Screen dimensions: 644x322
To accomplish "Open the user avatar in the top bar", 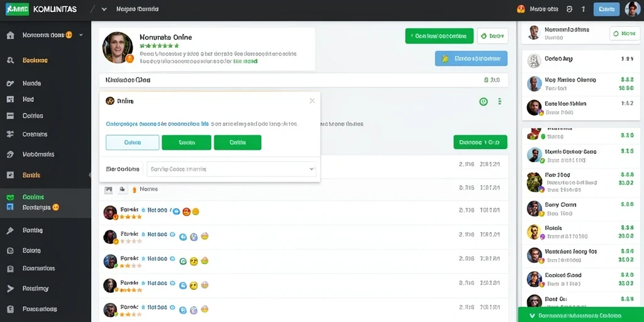I will tap(633, 9).
